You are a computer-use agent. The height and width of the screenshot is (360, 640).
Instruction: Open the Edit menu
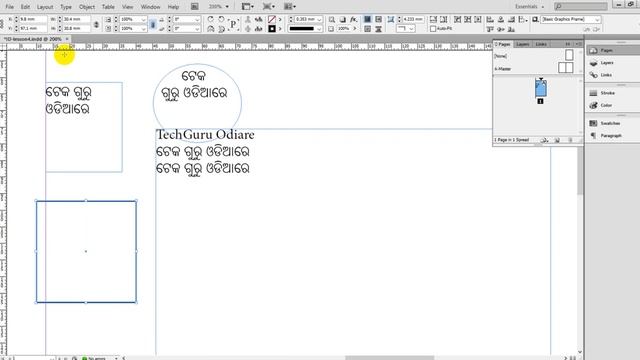25,7
